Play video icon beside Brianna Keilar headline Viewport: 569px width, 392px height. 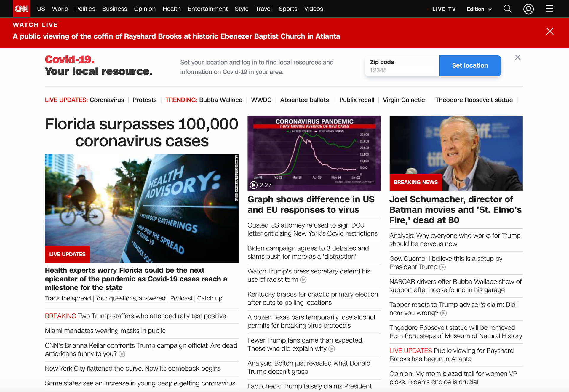click(x=122, y=354)
